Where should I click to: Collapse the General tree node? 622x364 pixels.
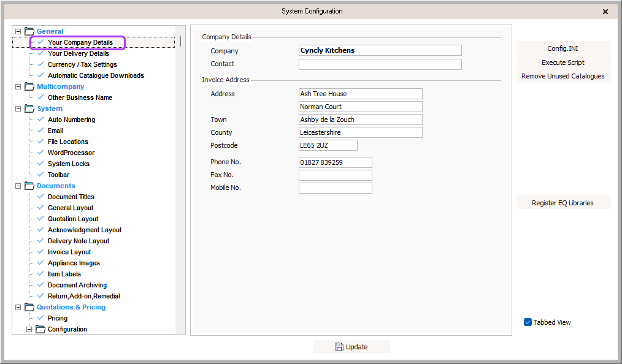[18, 31]
